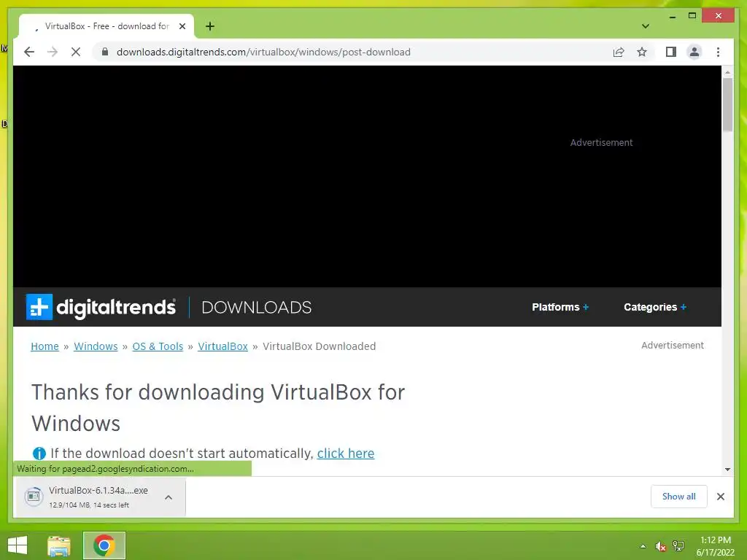This screenshot has height=560, width=747.
Task: Click the page vertical scrollbar thumb
Action: point(727,105)
